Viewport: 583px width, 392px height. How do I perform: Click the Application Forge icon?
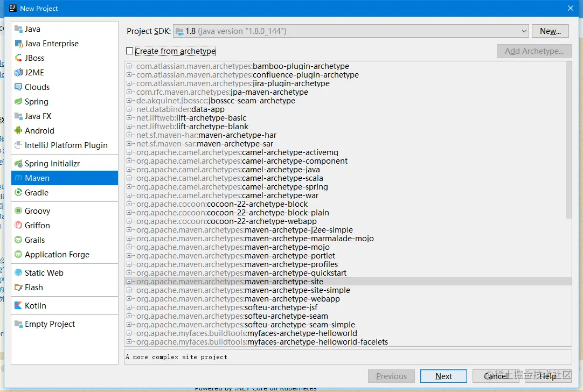pyautogui.click(x=18, y=255)
